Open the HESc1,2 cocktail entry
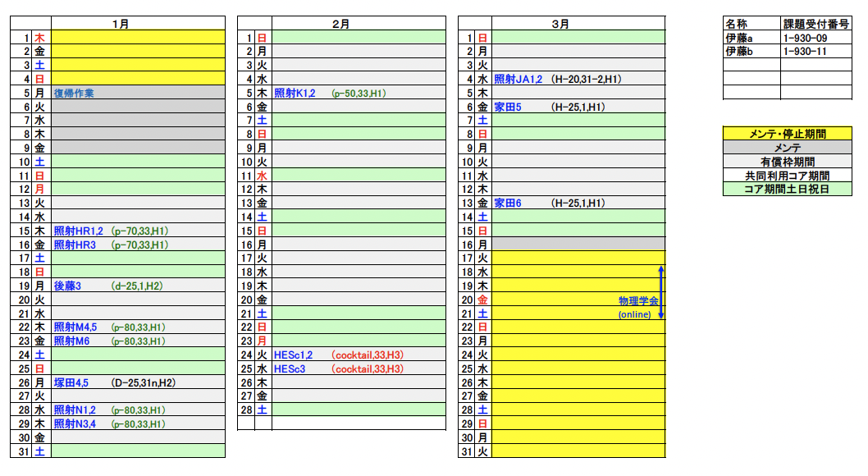This screenshot has height=476, width=868. click(293, 355)
